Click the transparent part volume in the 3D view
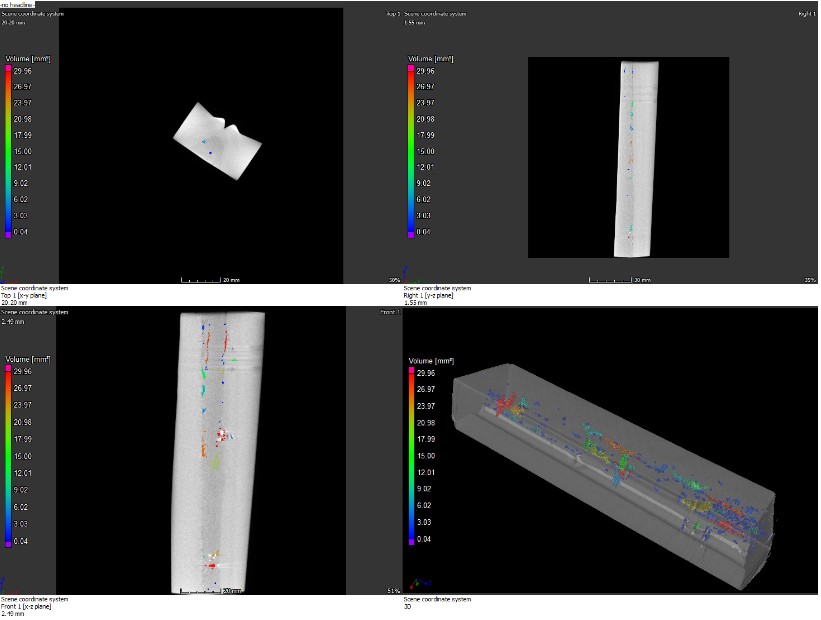Image resolution: width=821 pixels, height=620 pixels. click(x=614, y=475)
